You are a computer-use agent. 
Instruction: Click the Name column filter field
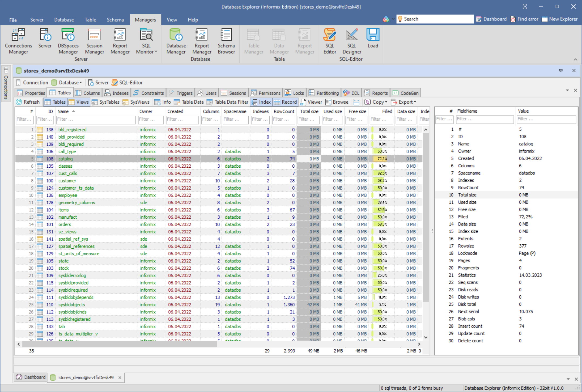click(96, 119)
